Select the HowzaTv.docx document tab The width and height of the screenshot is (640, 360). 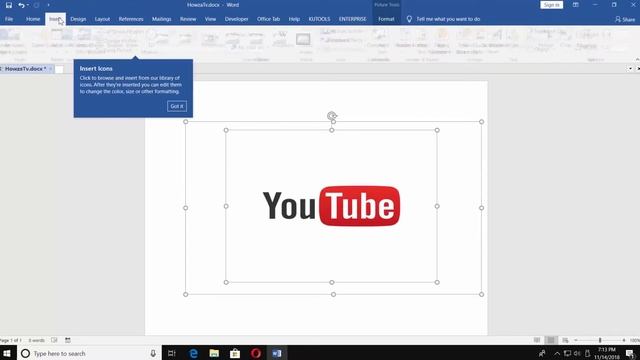pyautogui.click(x=25, y=69)
